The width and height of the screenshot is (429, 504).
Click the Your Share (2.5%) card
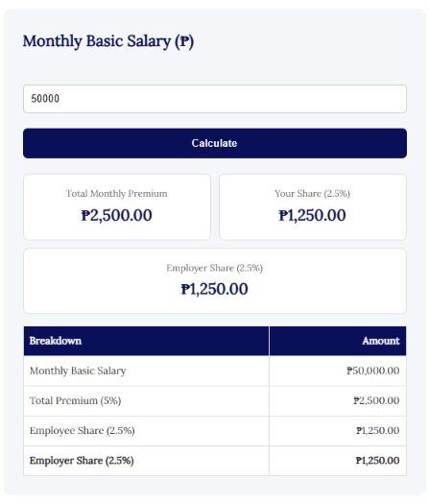tap(313, 207)
